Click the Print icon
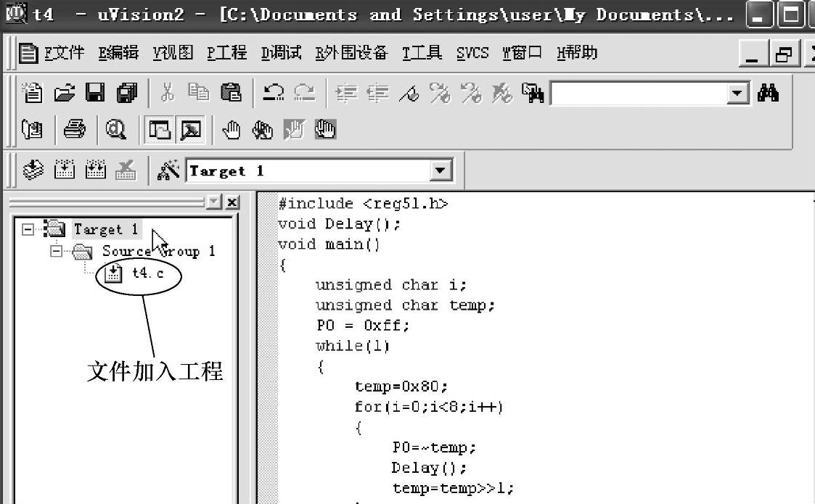The image size is (815, 504). point(74,131)
